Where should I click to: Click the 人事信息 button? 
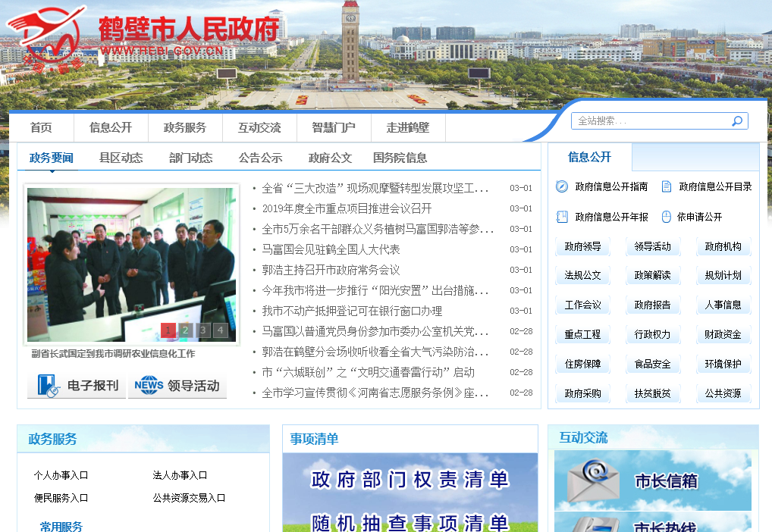point(723,305)
